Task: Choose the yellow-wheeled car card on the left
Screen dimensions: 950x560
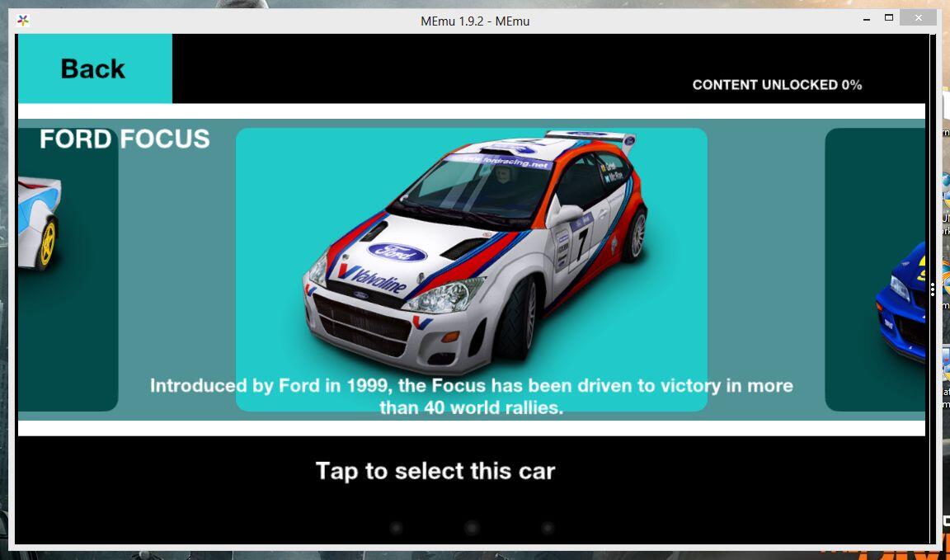Action: click(x=68, y=270)
